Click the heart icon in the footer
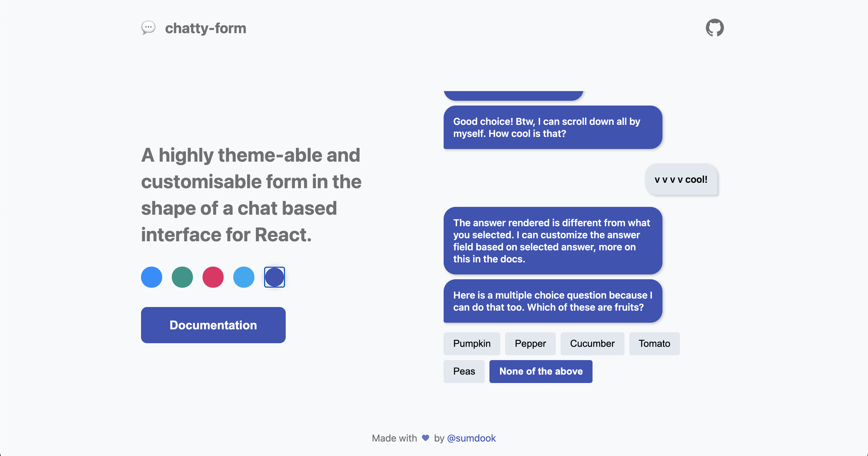The image size is (868, 456). 425,438
